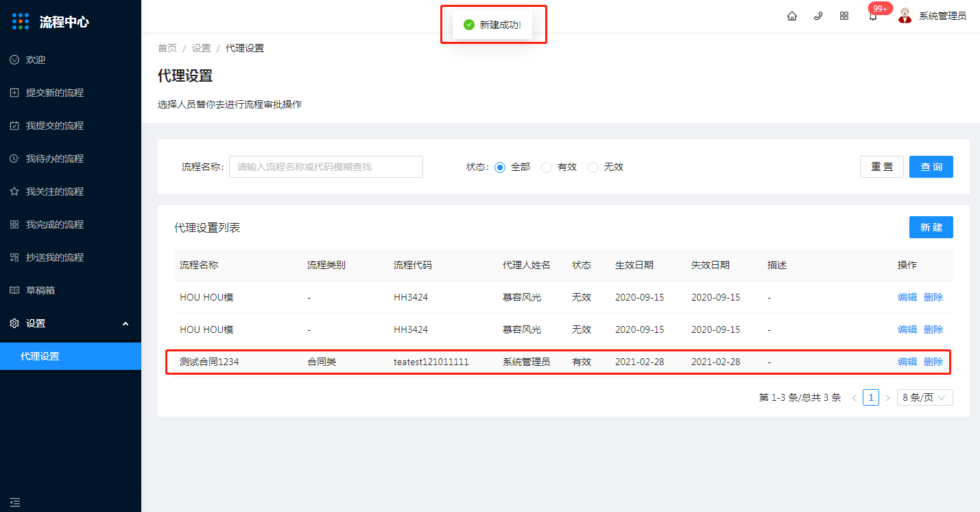The width and height of the screenshot is (980, 512).
Task: Select the 有效 status radio
Action: pyautogui.click(x=547, y=167)
